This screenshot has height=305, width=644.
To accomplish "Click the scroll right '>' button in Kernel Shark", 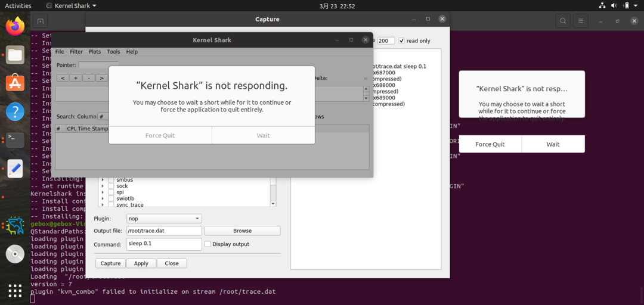I will [x=102, y=78].
